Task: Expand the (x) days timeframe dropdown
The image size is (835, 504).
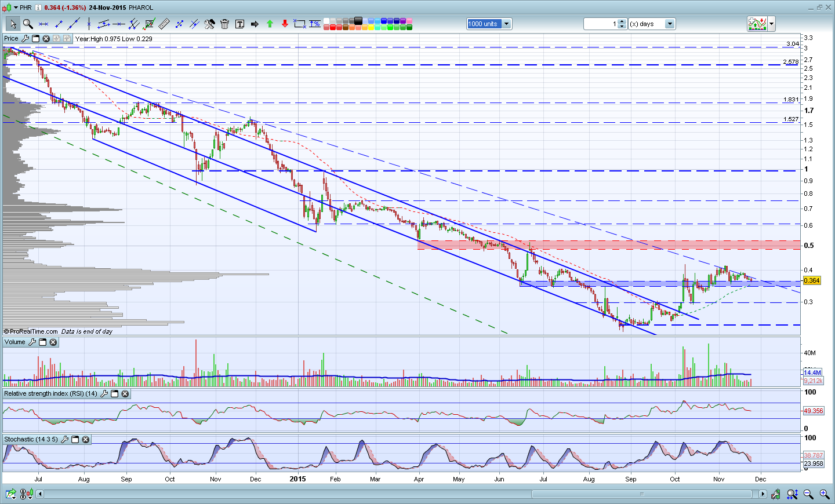Action: (670, 24)
